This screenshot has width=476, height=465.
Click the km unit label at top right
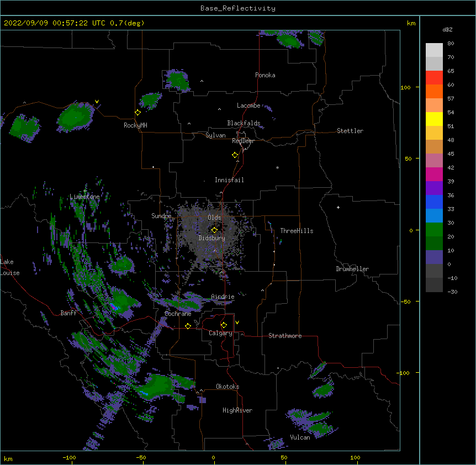point(411,23)
